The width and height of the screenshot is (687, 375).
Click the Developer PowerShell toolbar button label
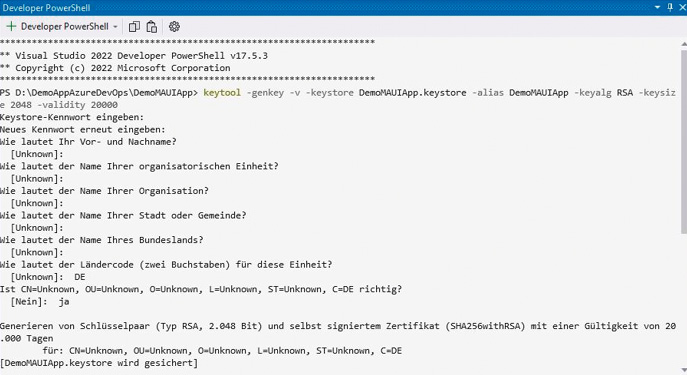[x=64, y=27]
